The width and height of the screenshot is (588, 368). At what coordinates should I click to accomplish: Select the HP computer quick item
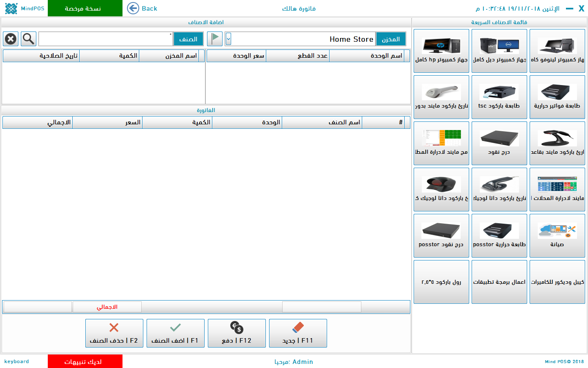(x=441, y=51)
